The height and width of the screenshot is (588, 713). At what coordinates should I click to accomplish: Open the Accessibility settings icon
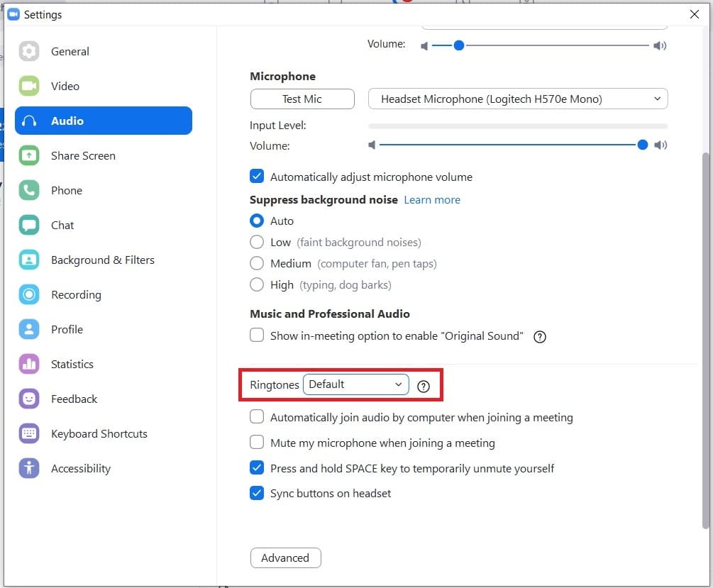29,468
